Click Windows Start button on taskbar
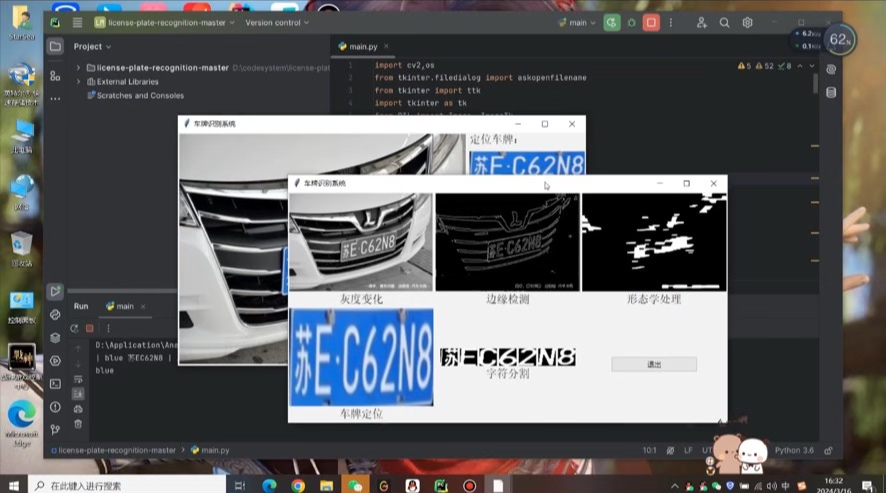The height and width of the screenshot is (493, 886). point(14,486)
